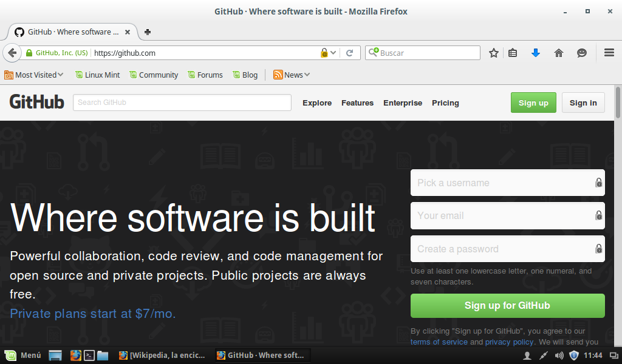
Task: Click update manager shield icon in tray
Action: [x=573, y=356]
